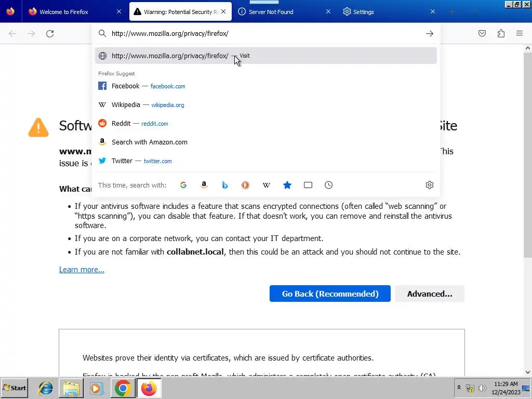Open the Learn more... link
Image resolution: width=532 pixels, height=399 pixels.
pos(82,270)
